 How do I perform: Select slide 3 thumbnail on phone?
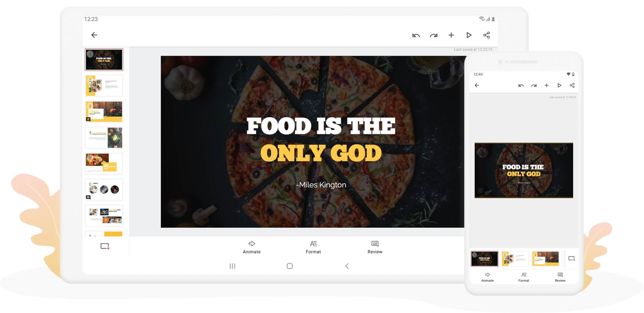(x=545, y=259)
